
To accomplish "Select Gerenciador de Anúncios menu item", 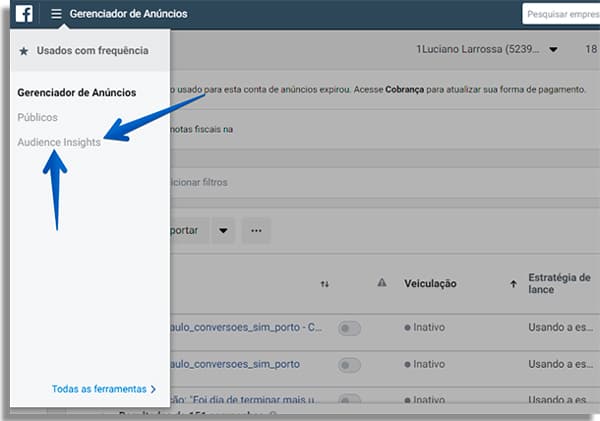I will point(77,93).
